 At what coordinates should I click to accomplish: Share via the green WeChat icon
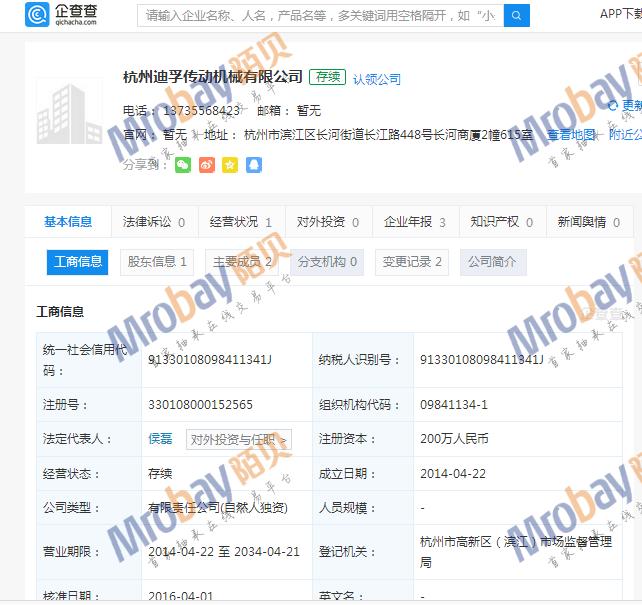coord(182,165)
